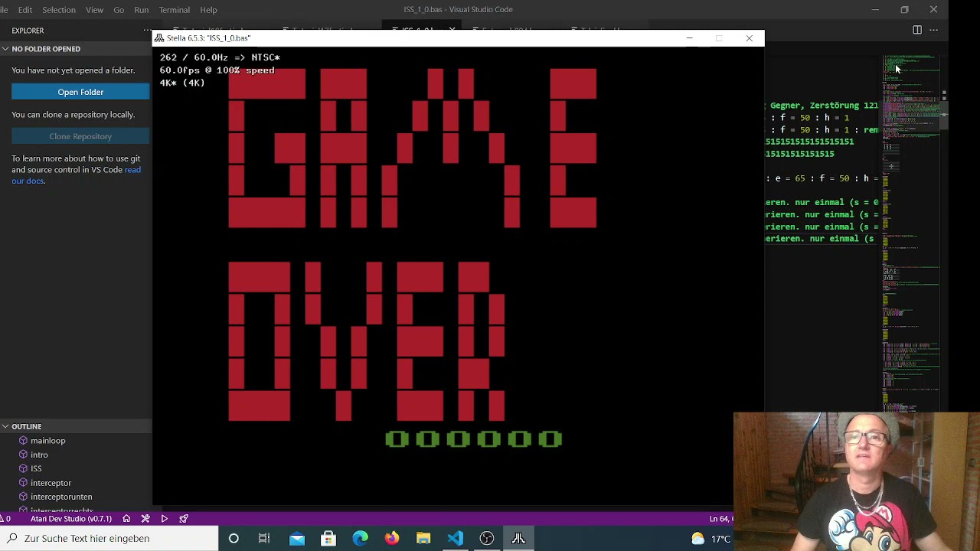Open the Help menu
The height and width of the screenshot is (551, 980).
tap(208, 10)
